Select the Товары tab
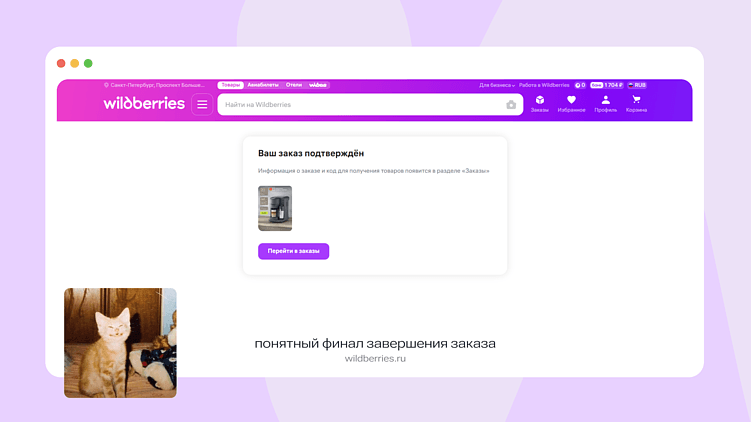The image size is (751, 422). coord(230,85)
